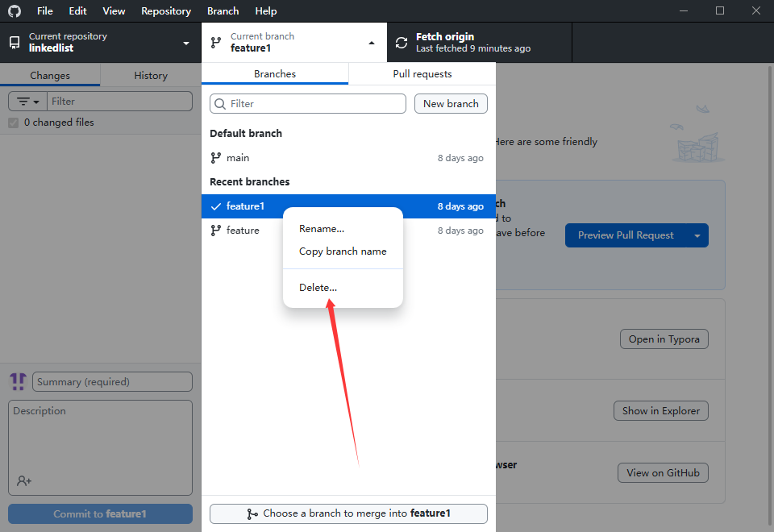Toggle the 0 changed files checkbox
The image size is (774, 532).
pyautogui.click(x=13, y=123)
